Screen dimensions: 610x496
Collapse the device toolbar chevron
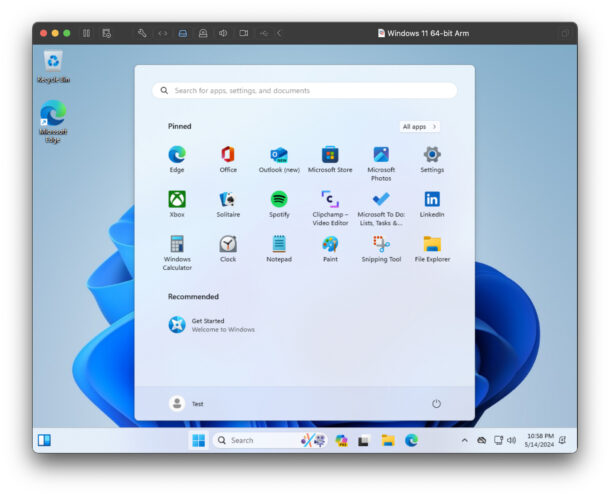click(x=279, y=33)
